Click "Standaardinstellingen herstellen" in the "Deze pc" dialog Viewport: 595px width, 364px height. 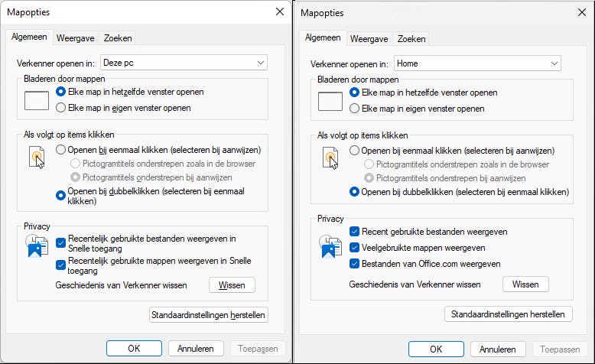[209, 315]
